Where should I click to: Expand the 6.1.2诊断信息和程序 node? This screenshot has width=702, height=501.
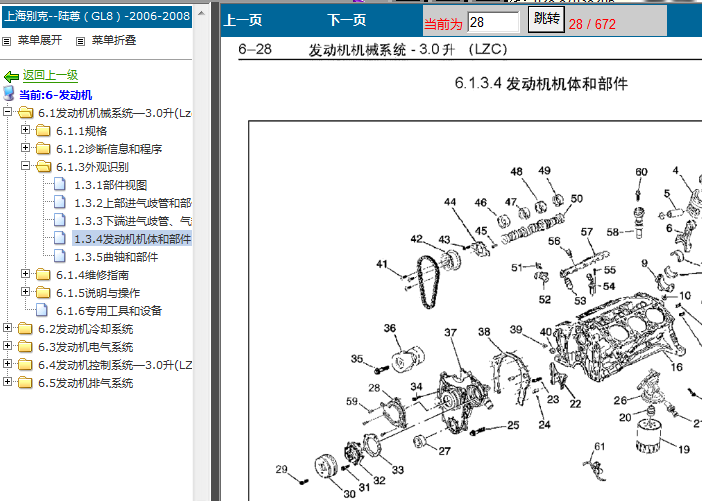(x=26, y=147)
